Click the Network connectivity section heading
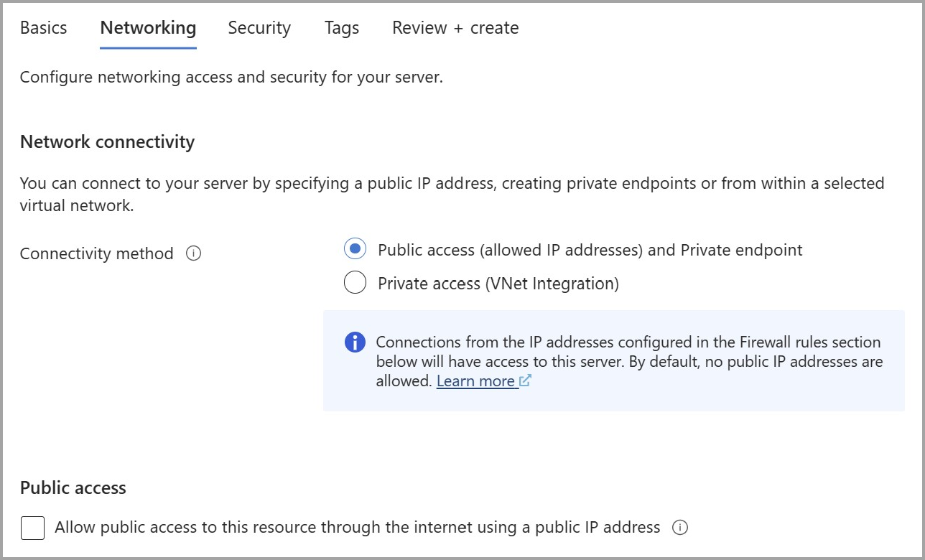925x560 pixels. (108, 141)
